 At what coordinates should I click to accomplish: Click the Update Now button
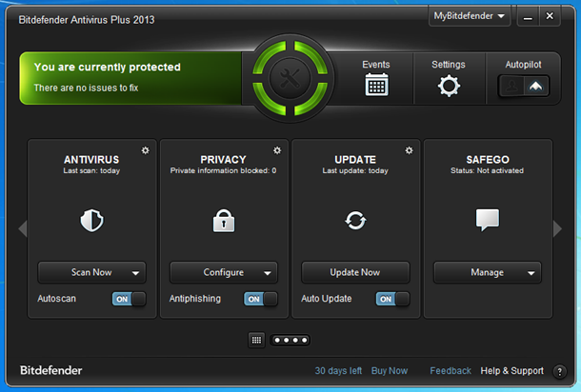click(x=355, y=272)
